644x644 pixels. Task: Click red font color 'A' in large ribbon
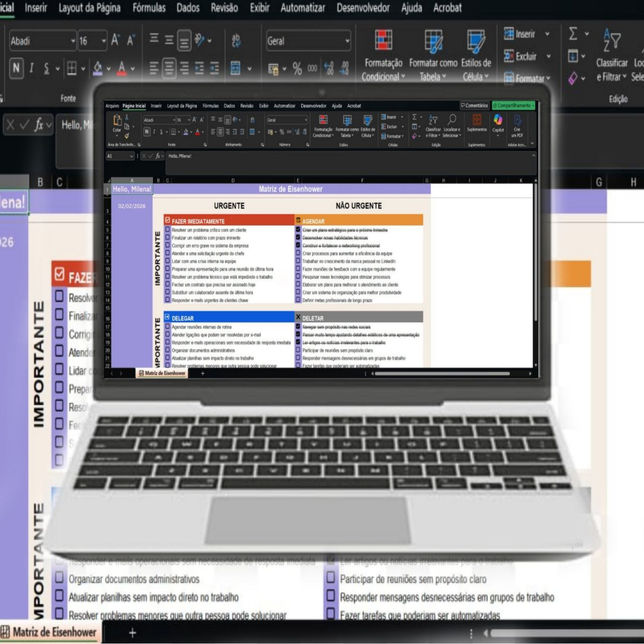pyautogui.click(x=122, y=67)
